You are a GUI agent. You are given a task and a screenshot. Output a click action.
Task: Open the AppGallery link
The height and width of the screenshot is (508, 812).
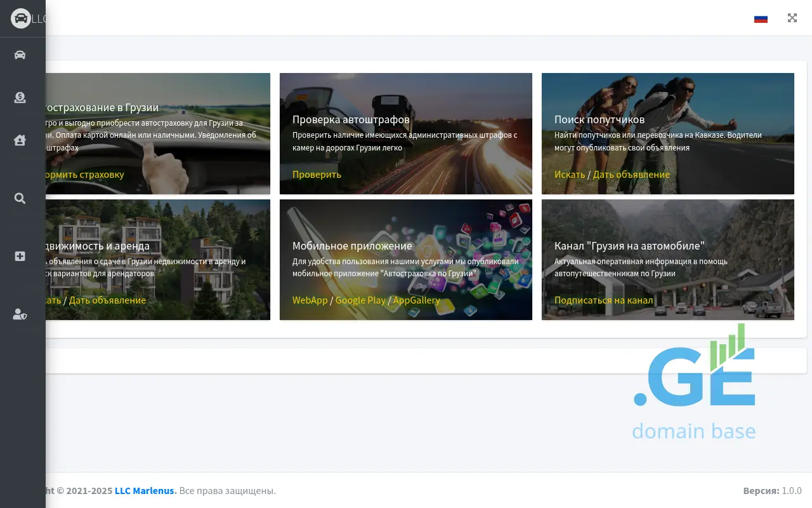[x=416, y=300]
